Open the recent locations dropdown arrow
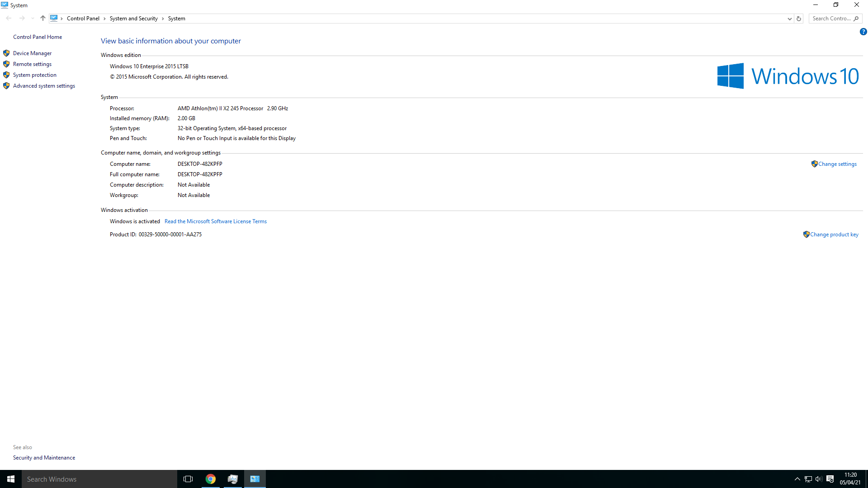Viewport: 868px width, 488px height. point(33,19)
